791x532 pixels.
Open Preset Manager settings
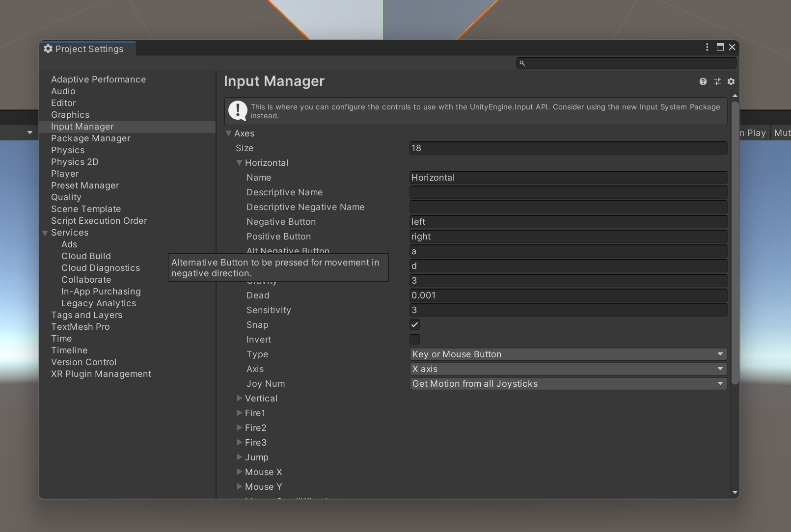tap(85, 186)
